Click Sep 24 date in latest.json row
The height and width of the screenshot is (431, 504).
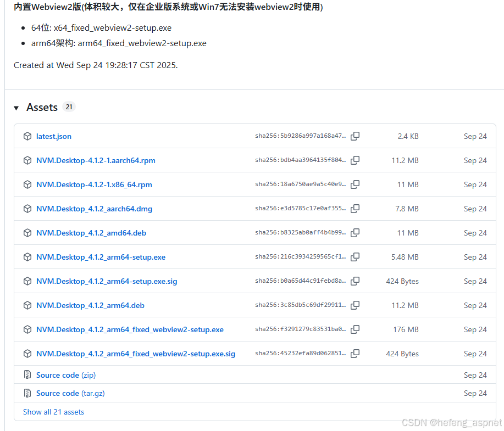475,136
